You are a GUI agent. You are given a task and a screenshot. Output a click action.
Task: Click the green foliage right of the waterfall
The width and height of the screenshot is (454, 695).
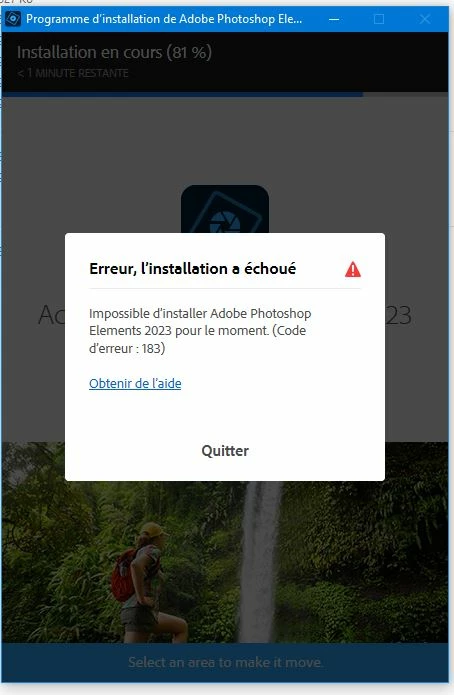(366, 562)
